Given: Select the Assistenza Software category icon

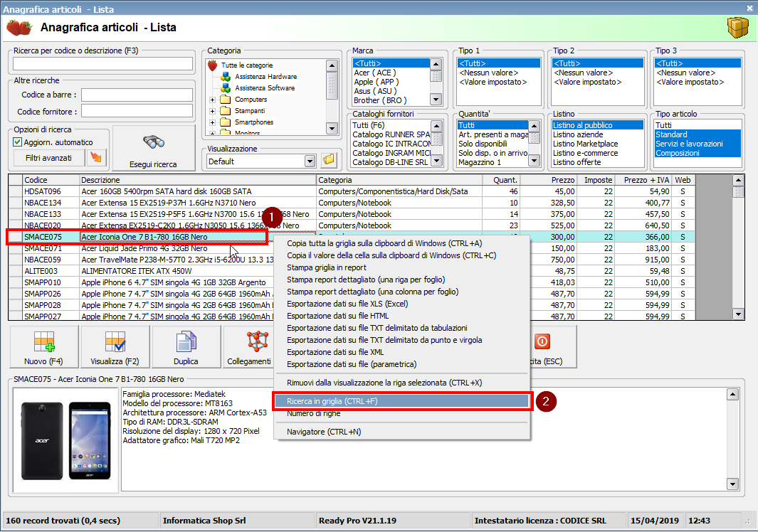Looking at the screenshot, I should pos(226,88).
